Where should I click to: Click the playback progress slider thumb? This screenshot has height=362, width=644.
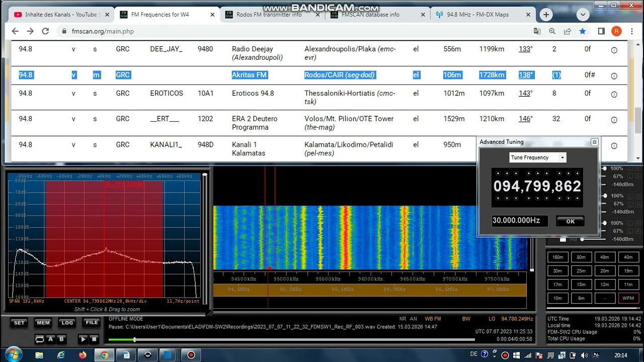(134, 340)
